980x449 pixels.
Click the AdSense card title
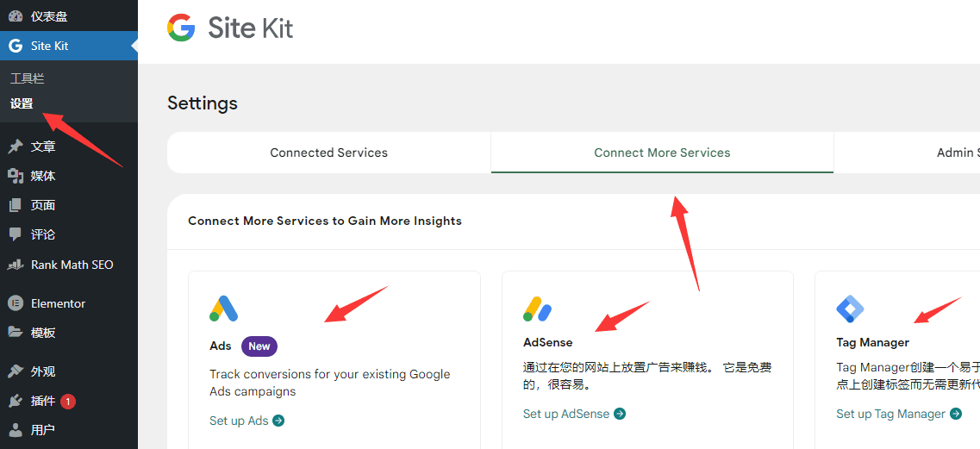point(547,343)
